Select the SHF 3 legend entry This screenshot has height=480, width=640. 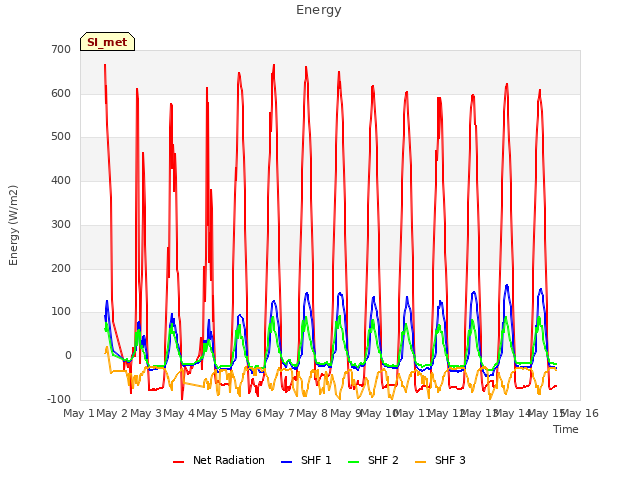point(440,460)
